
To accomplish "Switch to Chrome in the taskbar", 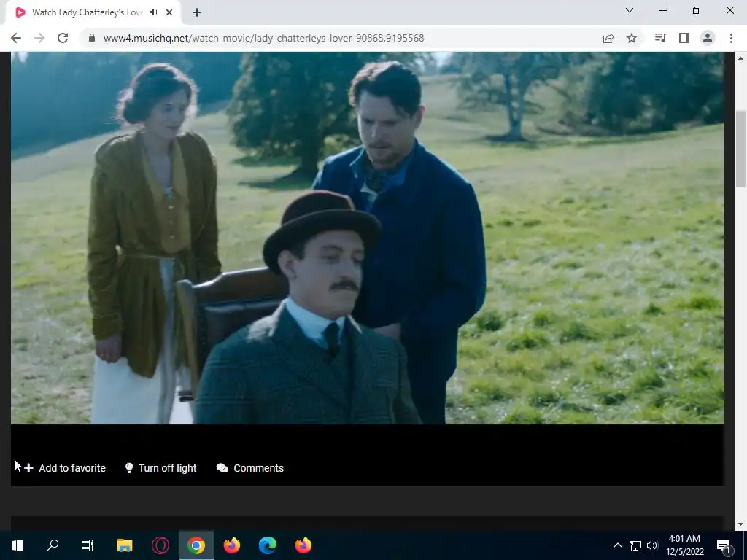I will tap(196, 545).
